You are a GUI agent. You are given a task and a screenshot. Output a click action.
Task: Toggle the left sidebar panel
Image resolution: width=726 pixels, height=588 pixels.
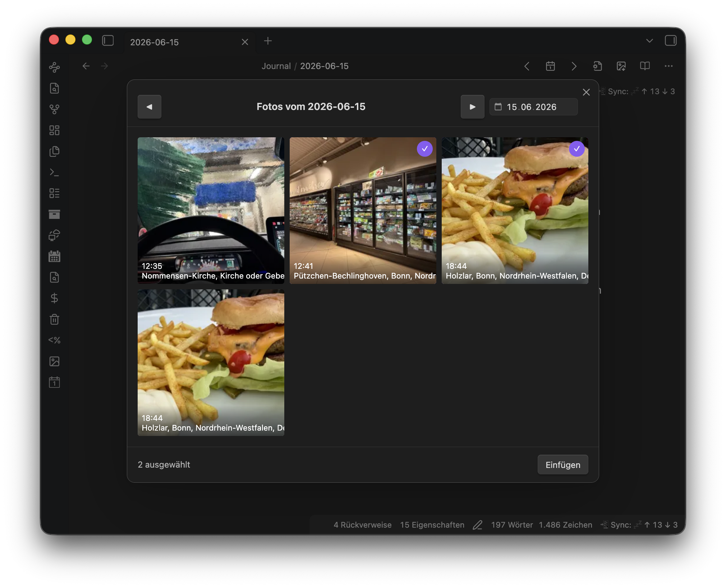pos(108,40)
